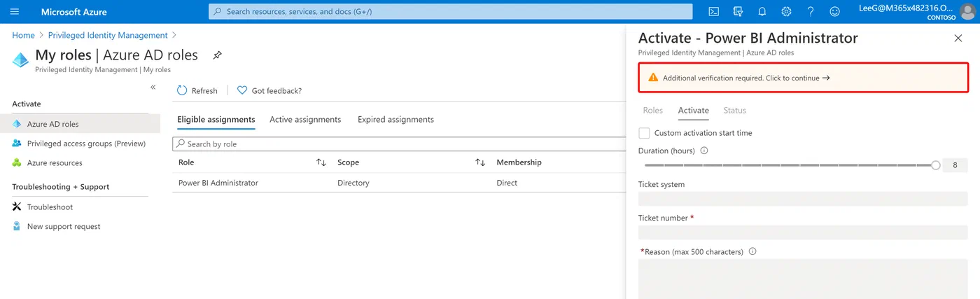Image resolution: width=980 pixels, height=299 pixels.
Task: Switch to Active assignments tab
Action: (305, 120)
